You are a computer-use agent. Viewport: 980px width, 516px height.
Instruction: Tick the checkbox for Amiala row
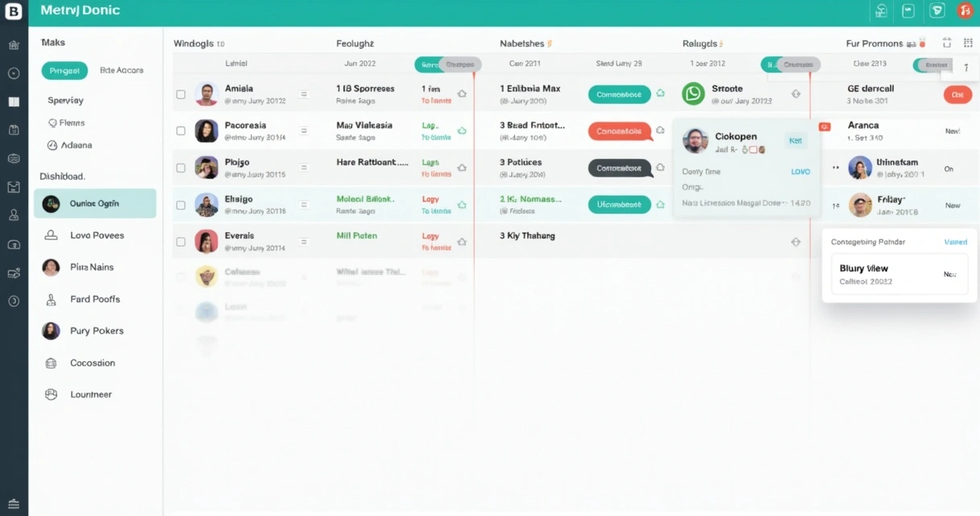(181, 94)
